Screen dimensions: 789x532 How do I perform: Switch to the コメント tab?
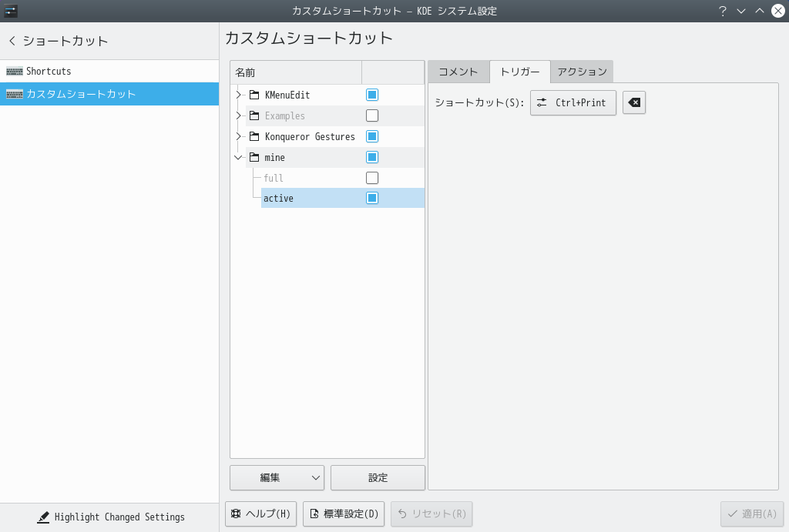pos(458,72)
